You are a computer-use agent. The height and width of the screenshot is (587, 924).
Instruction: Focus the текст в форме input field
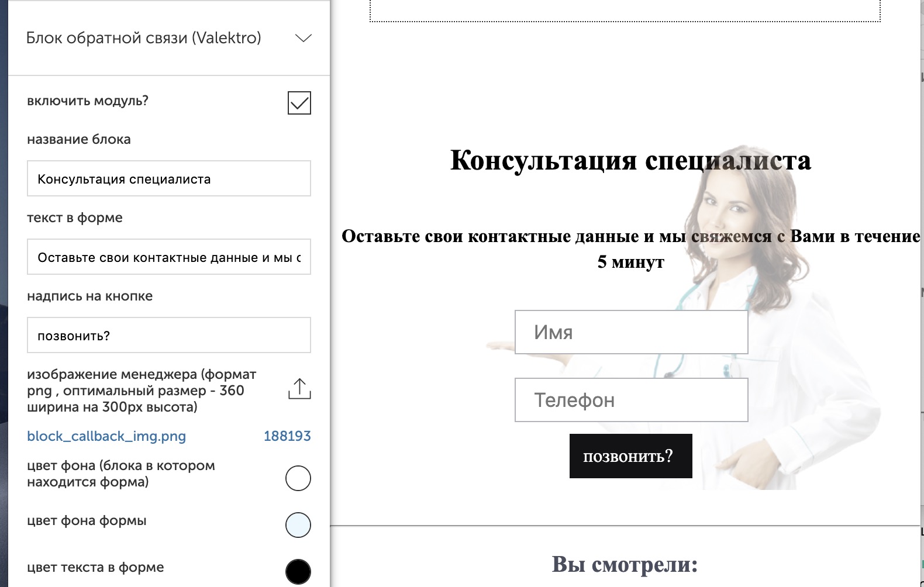(168, 257)
